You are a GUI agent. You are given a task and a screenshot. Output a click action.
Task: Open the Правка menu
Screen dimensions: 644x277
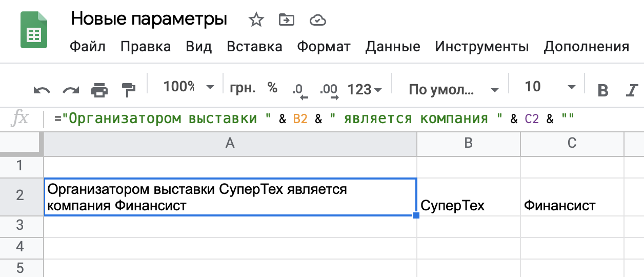click(146, 47)
